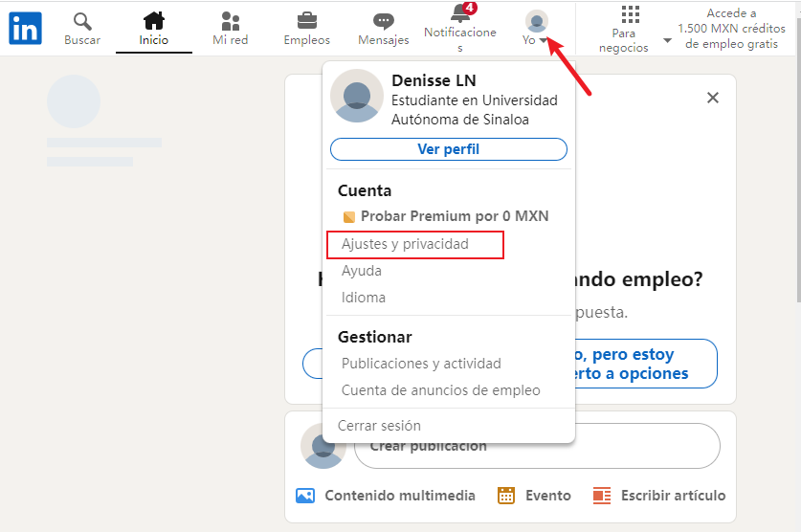Select Ajustes y privacidad menu entry

(x=405, y=244)
